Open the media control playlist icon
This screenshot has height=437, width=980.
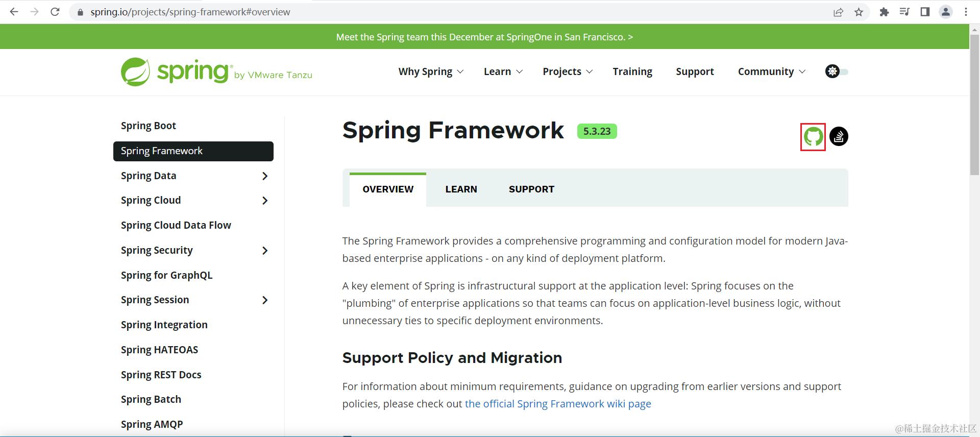pyautogui.click(x=904, y=12)
